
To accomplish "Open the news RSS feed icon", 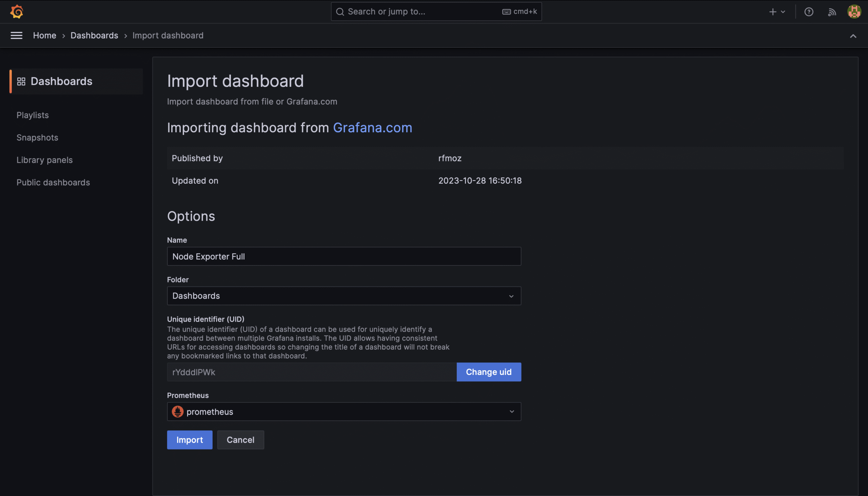I will click(832, 12).
